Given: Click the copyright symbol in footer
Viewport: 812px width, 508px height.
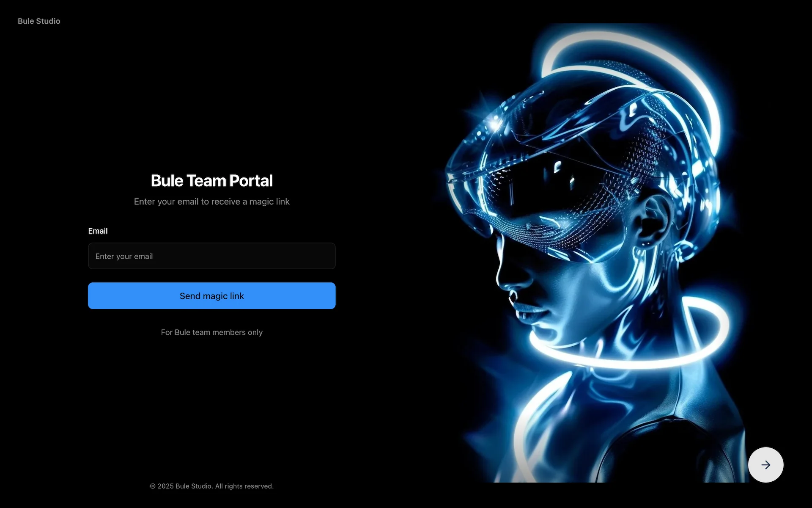Looking at the screenshot, I should [x=153, y=486].
